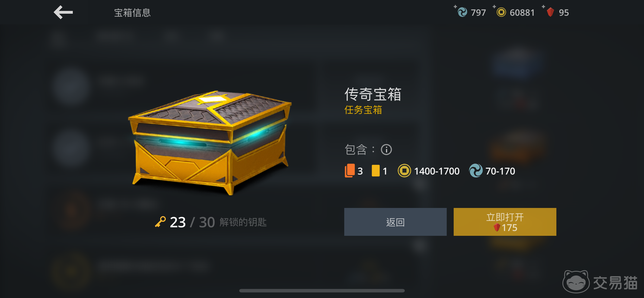
Task: Tap the home indicator bar at bottom
Action: tap(322, 291)
